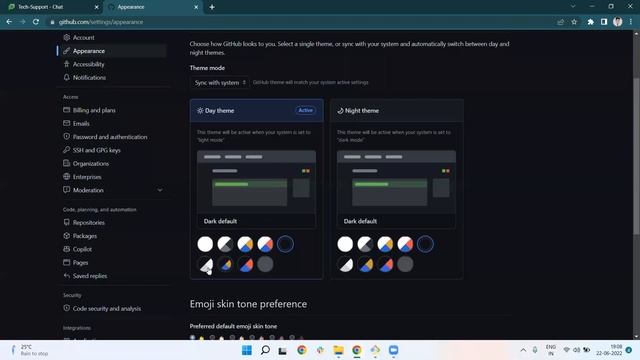Close the Appearance browser tab
The image size is (640, 360).
point(196,7)
